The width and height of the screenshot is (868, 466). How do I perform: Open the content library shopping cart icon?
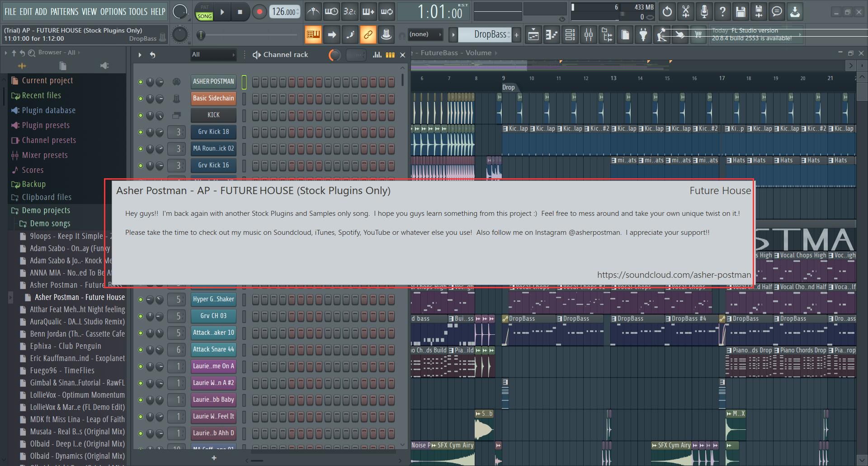(x=698, y=34)
